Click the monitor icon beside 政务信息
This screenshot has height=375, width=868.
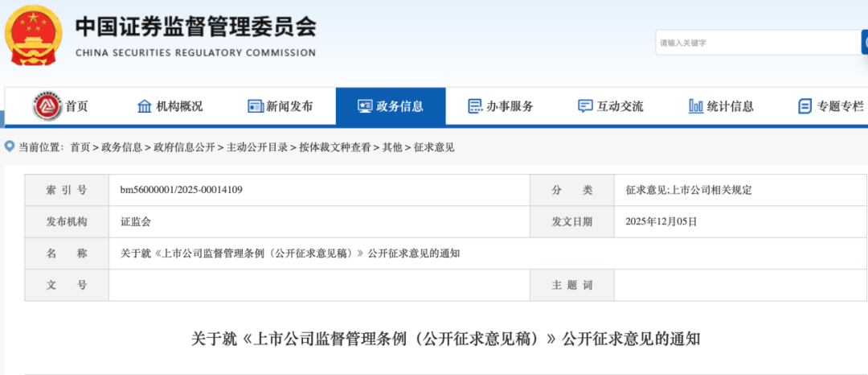point(366,106)
